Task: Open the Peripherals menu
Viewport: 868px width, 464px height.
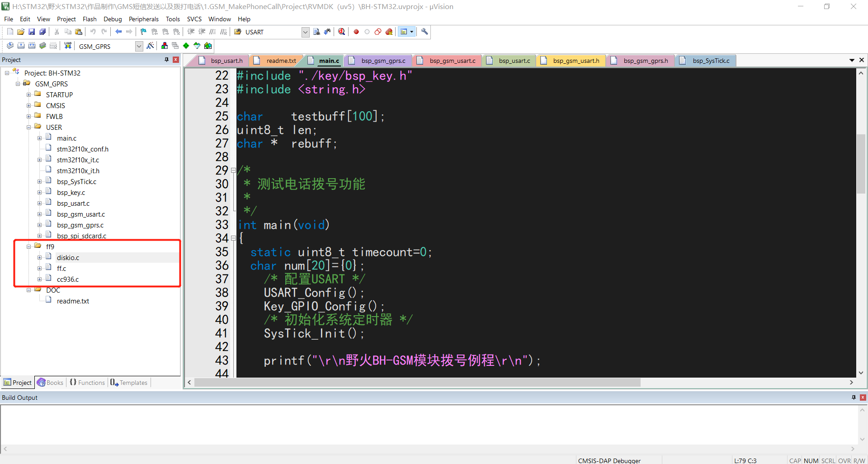Action: [x=143, y=19]
